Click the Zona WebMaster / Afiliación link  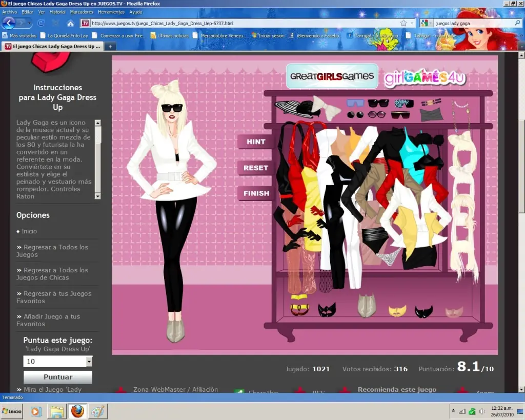175,390
